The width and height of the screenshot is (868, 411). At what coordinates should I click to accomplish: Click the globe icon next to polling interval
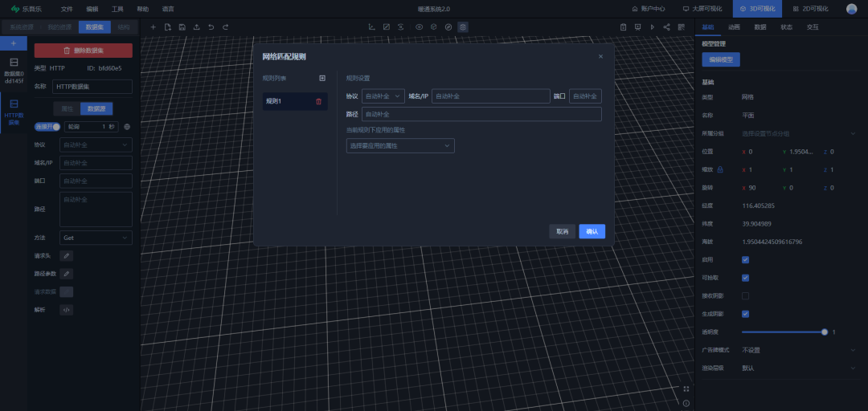tap(127, 127)
